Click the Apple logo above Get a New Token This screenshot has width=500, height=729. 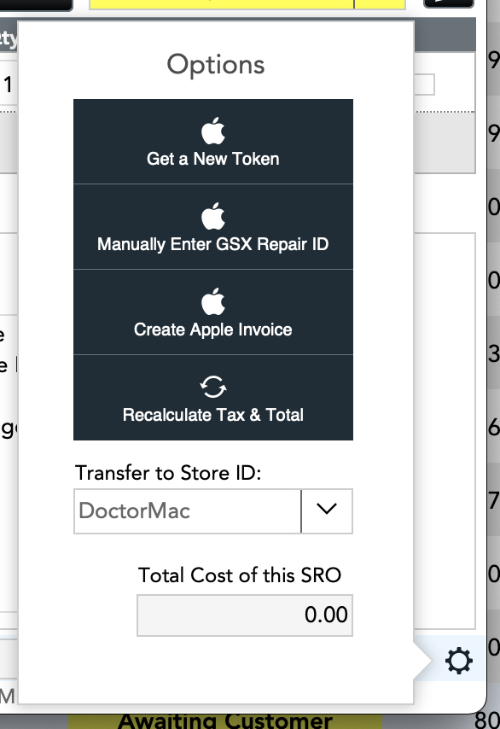[x=213, y=131]
